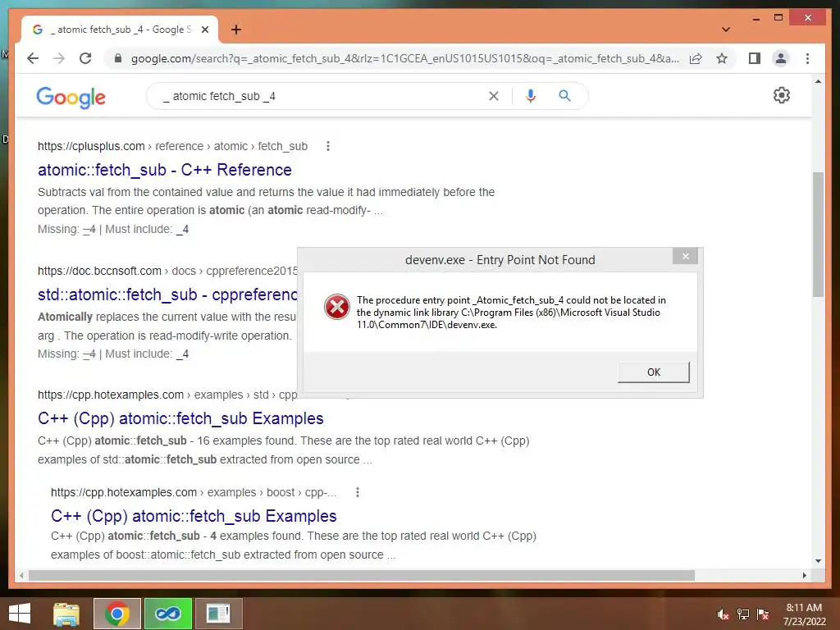Click the https://doc.bccnsoft.com breadcrumb text
Viewport: 840px width, 630px height.
[x=99, y=271]
